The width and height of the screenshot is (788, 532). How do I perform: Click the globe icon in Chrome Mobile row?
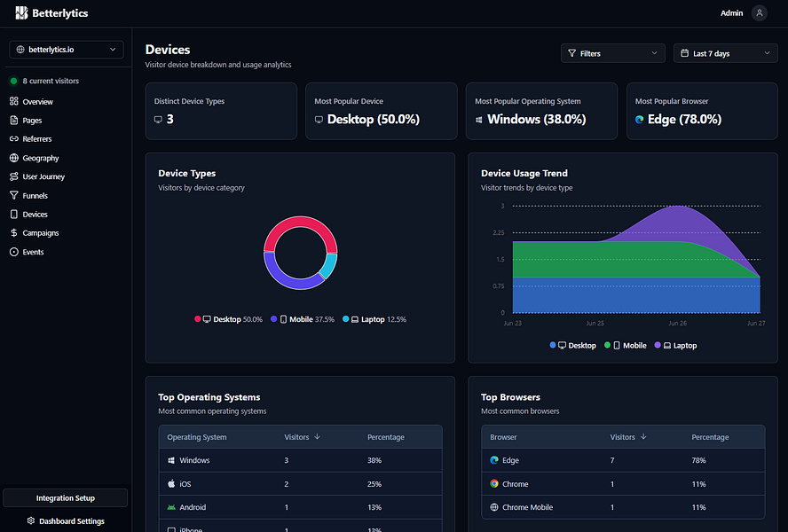click(494, 507)
